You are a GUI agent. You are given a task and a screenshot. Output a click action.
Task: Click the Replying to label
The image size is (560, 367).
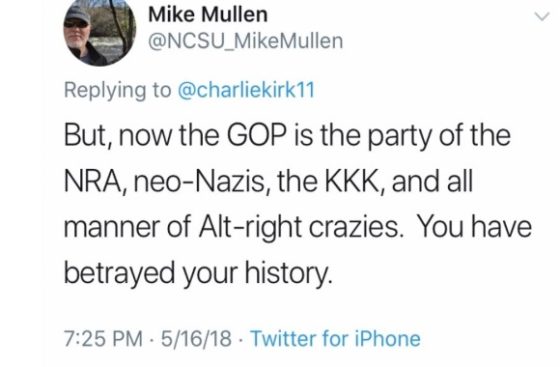tap(118, 91)
